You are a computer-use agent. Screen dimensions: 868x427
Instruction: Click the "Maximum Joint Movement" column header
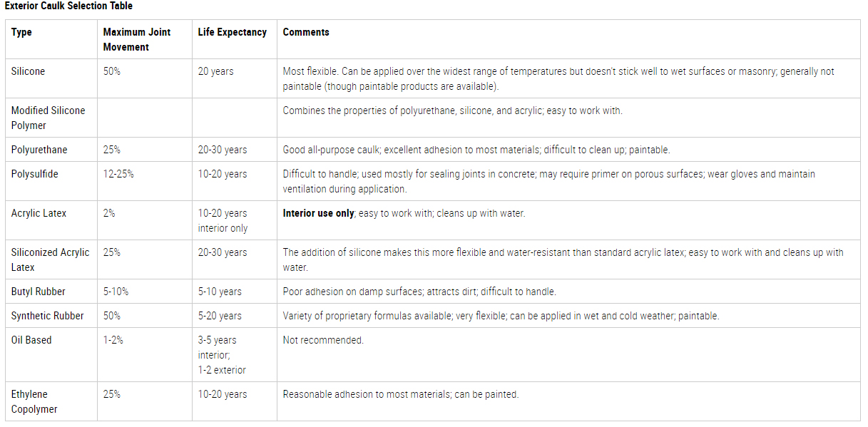tap(137, 39)
